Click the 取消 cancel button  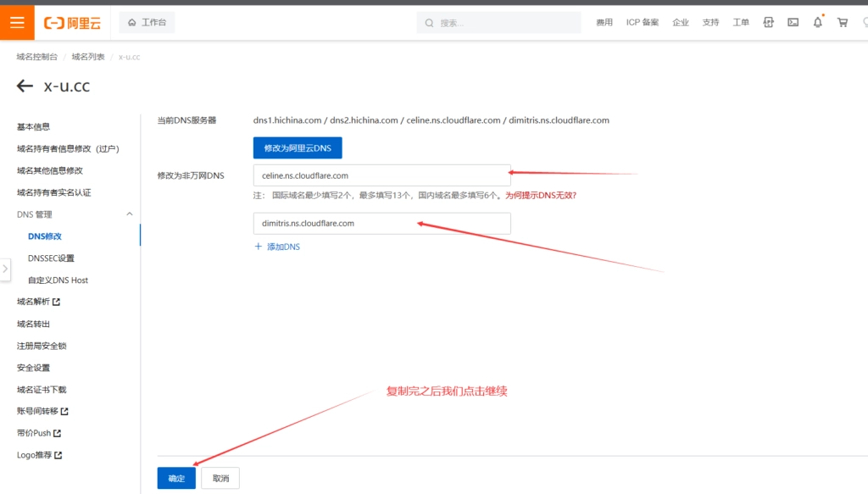[x=220, y=479]
